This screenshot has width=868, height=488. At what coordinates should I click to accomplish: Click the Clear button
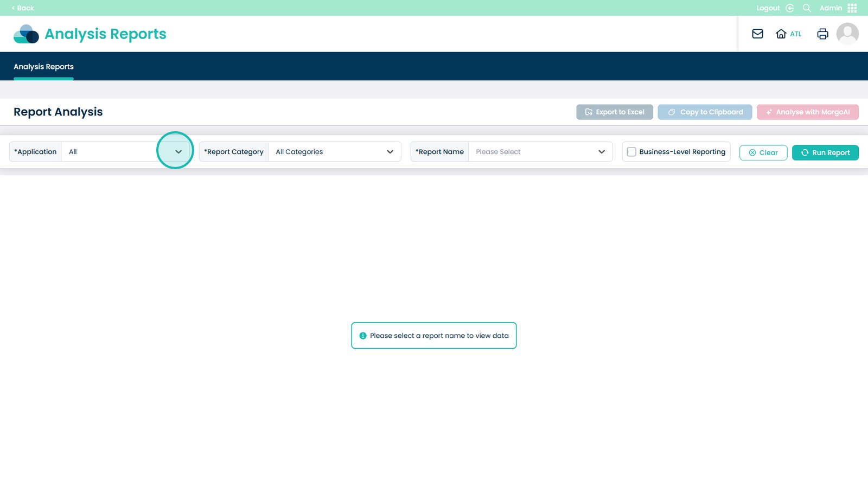coord(763,153)
